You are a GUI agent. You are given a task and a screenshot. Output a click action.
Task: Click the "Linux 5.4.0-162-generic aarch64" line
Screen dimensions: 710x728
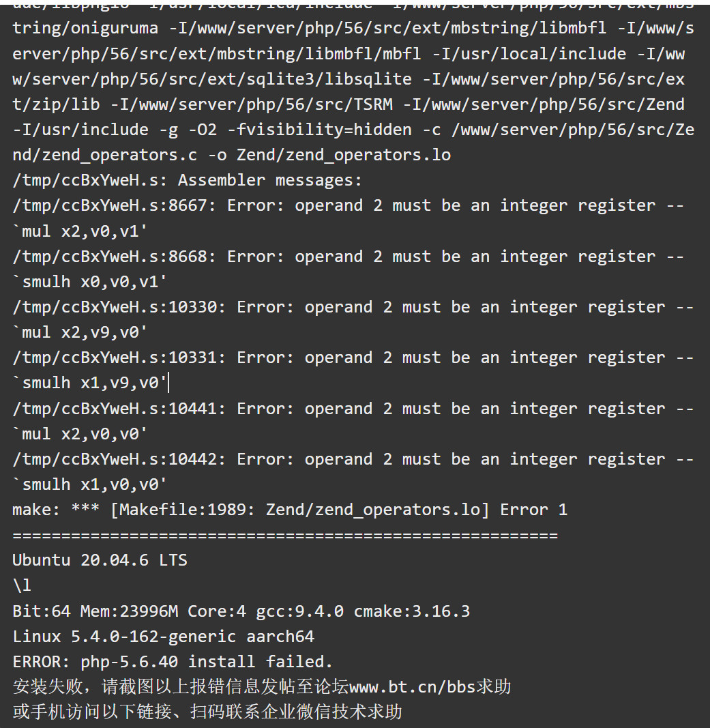[x=163, y=637]
